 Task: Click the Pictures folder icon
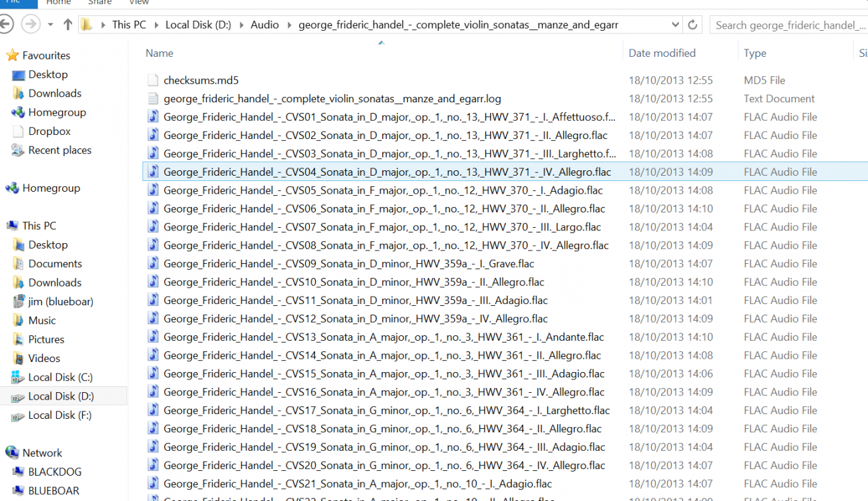[19, 339]
